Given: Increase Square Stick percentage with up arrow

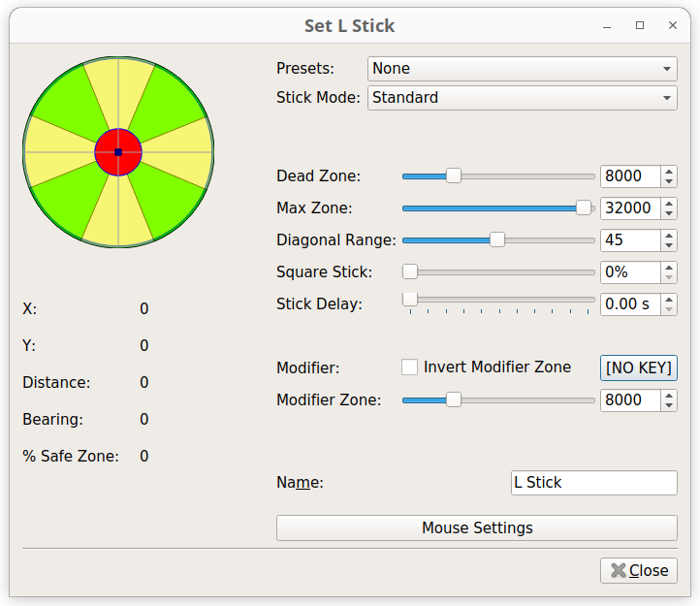Looking at the screenshot, I should point(669,268).
